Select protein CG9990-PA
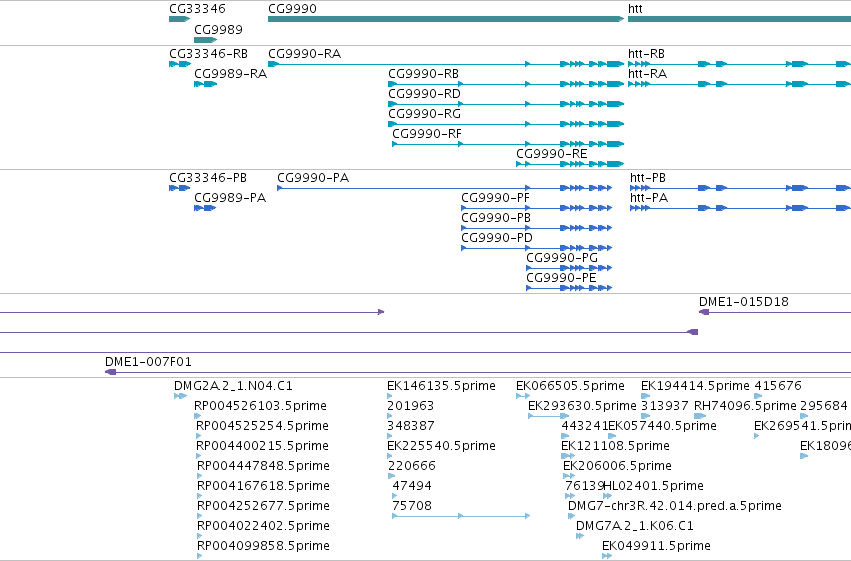 point(313,178)
